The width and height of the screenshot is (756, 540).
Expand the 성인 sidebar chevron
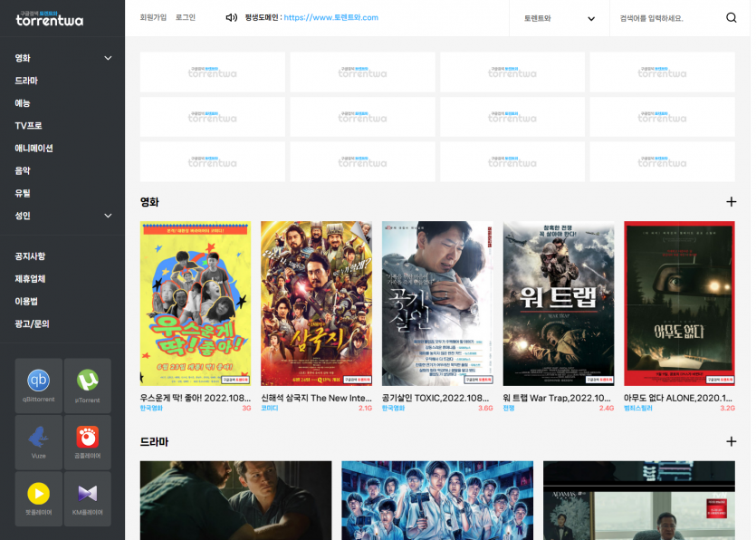pos(108,216)
